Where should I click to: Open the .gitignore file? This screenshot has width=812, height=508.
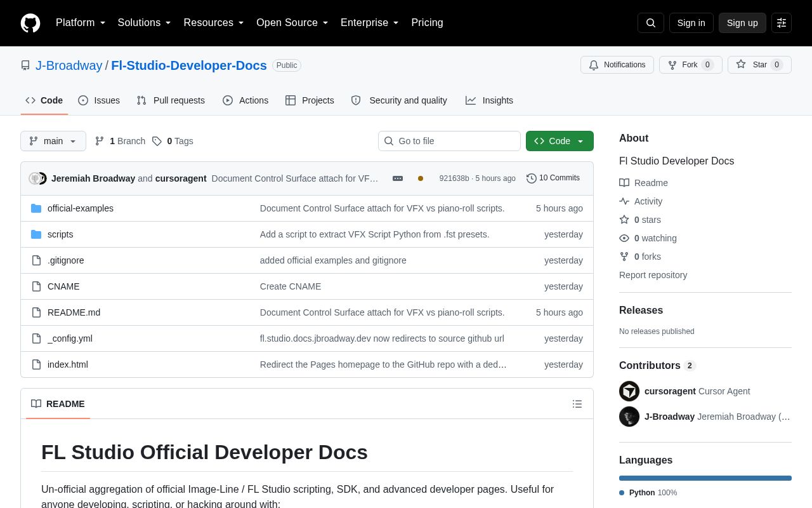[x=66, y=260]
